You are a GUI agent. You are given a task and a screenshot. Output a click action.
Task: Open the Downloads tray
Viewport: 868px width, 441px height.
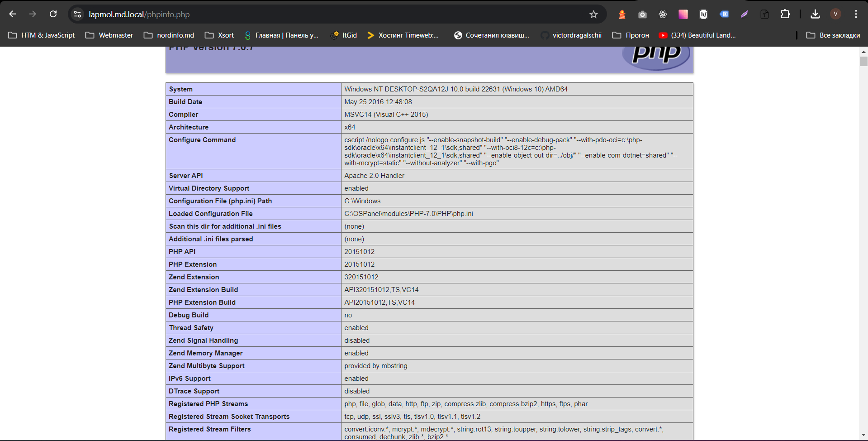[x=815, y=14]
